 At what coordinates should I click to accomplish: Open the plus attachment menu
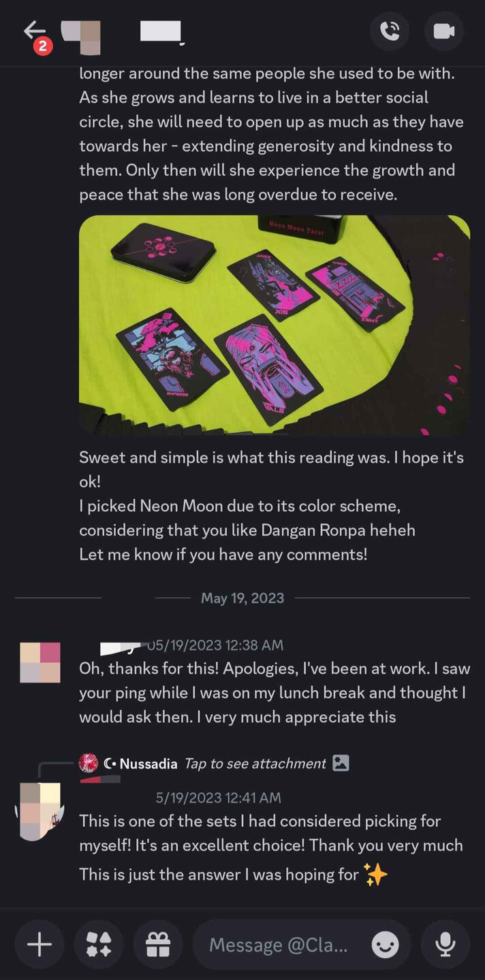[x=40, y=945]
